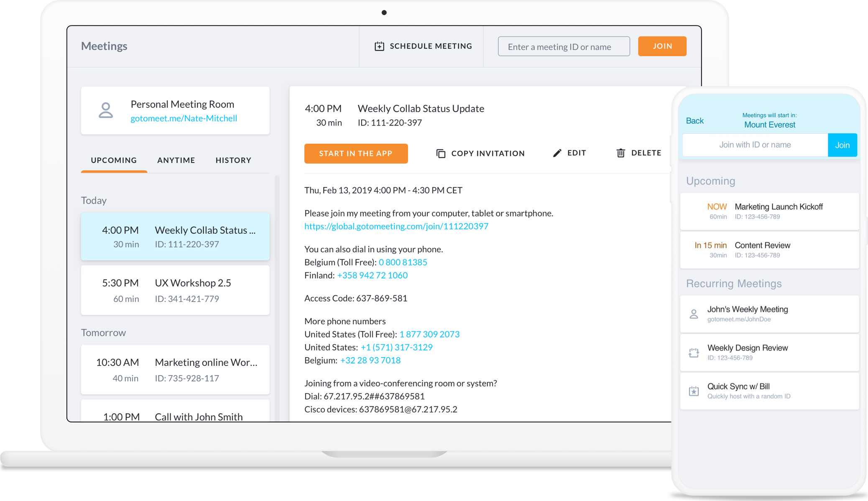Select the UX Workshop 2.5 meeting
868x501 pixels.
pyautogui.click(x=176, y=290)
